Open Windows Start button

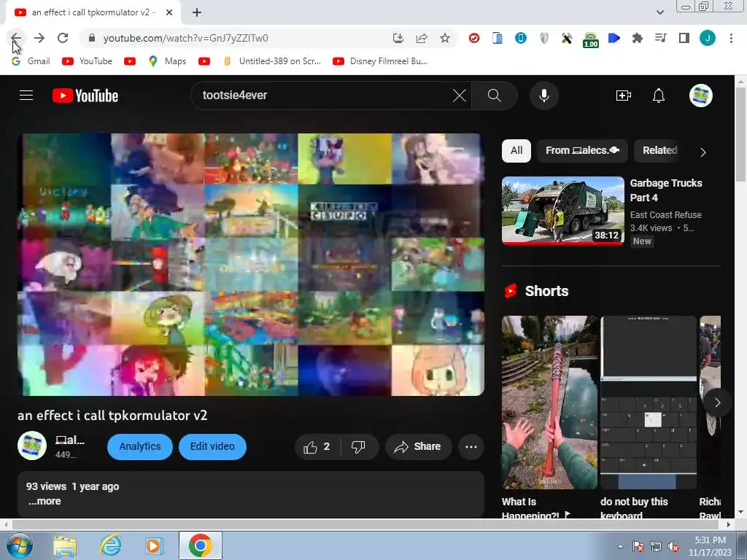click(19, 545)
